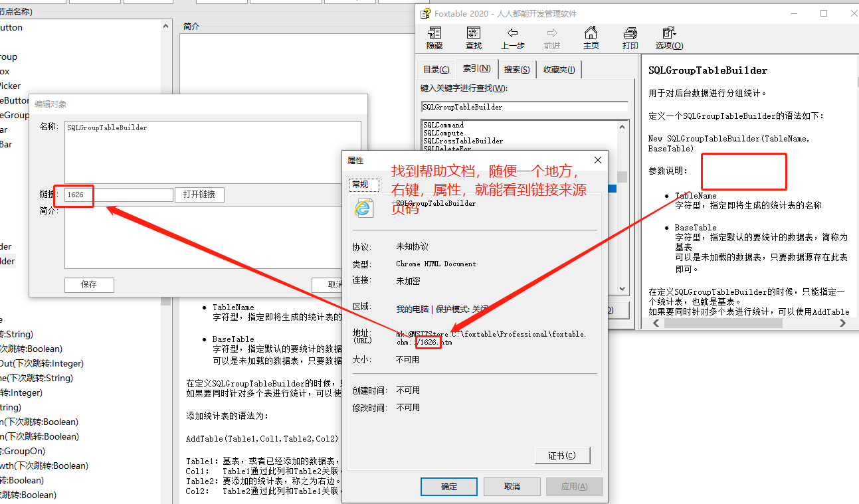Select SQLCrossTableBuilder in the index list

463,141
